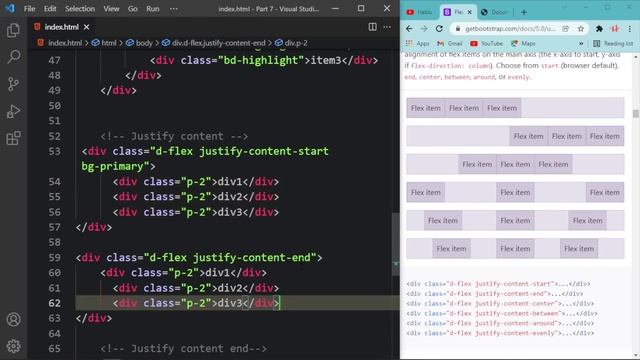Open the Accounts menu icon

click(x=13, y=319)
